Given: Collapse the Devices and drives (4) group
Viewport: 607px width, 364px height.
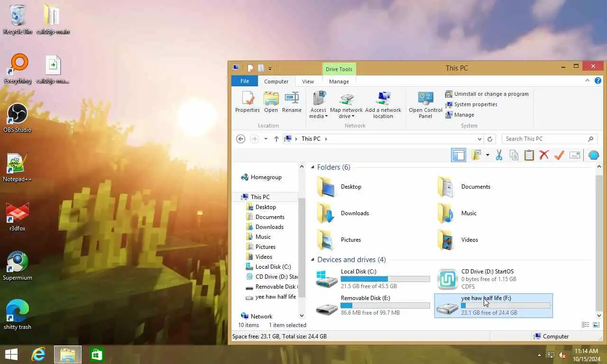Looking at the screenshot, I should [313, 260].
